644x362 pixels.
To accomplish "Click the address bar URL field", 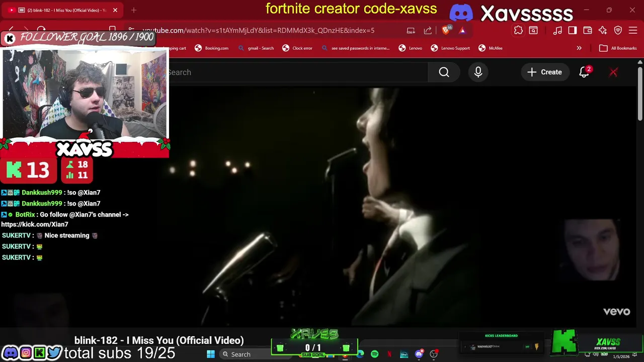I will tap(259, 30).
